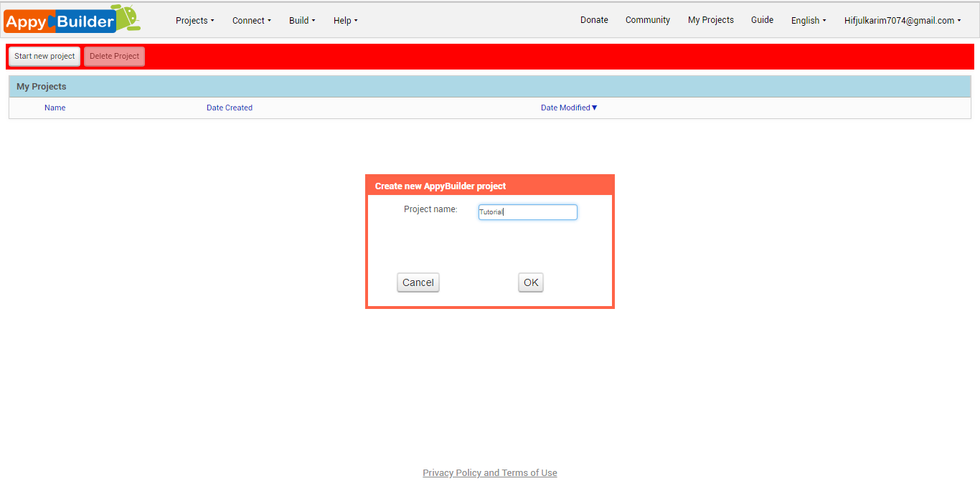
Task: Sort projects by Date Created column
Action: click(229, 107)
